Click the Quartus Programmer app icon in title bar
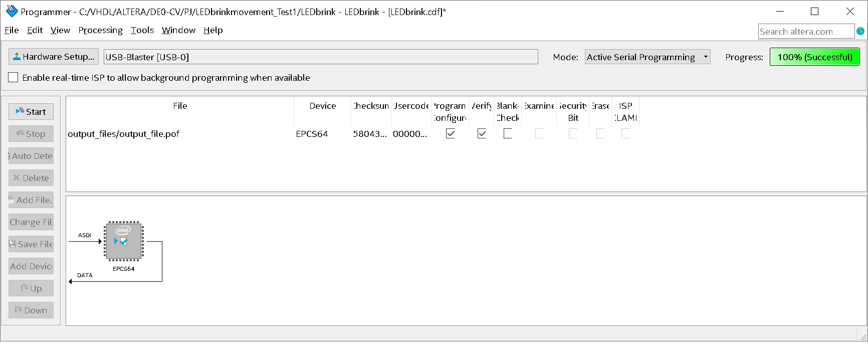Viewport: 868px width, 347px height. pyautogui.click(x=12, y=11)
